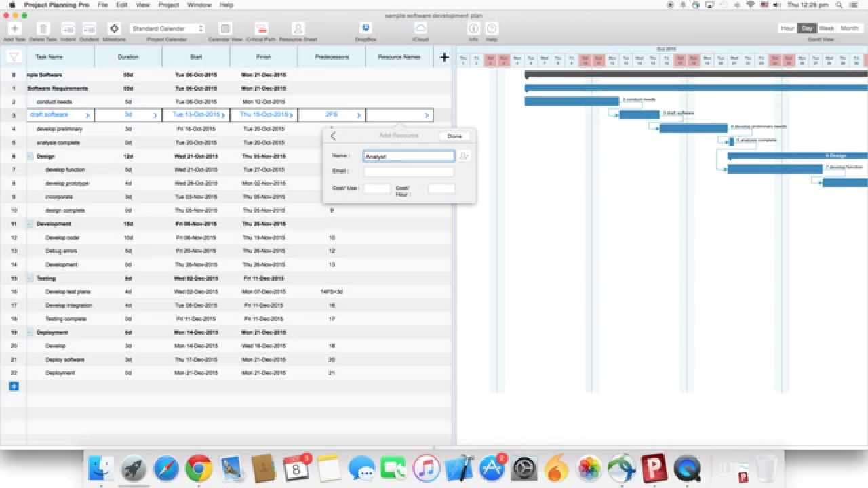The width and height of the screenshot is (868, 488).
Task: Open the Help toolbar icon
Action: [492, 28]
